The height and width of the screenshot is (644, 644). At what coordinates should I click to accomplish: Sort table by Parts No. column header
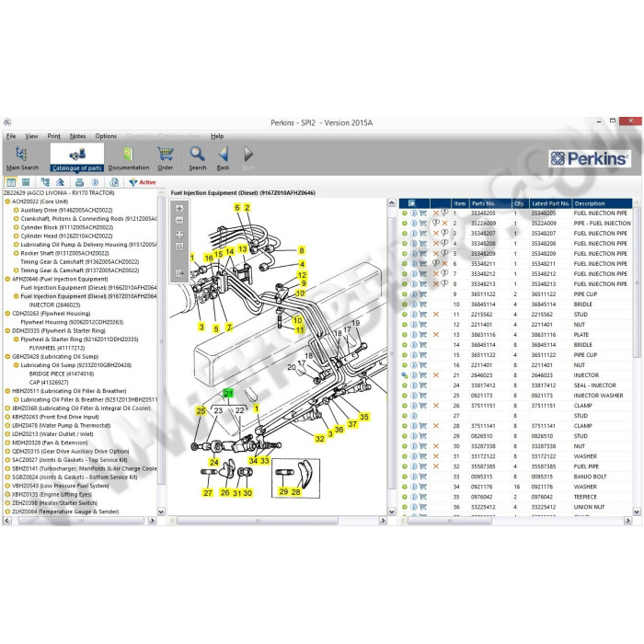490,203
